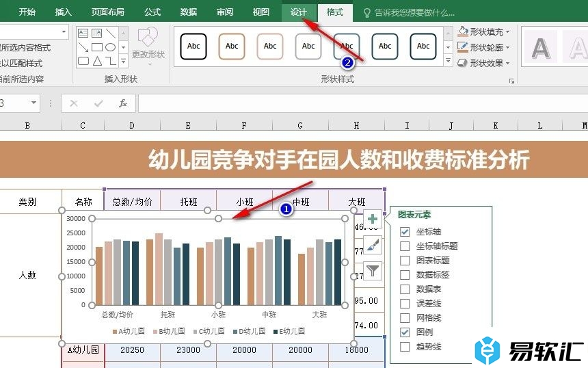Click the insert function fx icon
The width and height of the screenshot is (588, 368).
pyautogui.click(x=123, y=103)
